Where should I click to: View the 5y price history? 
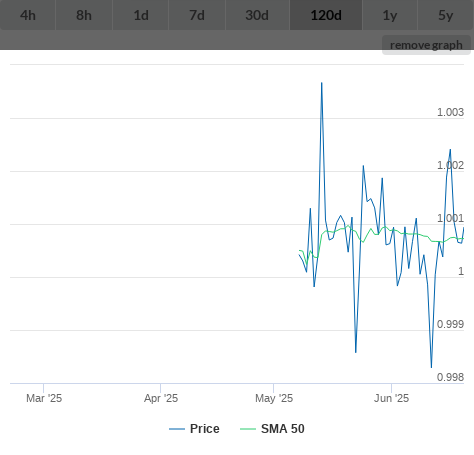[446, 15]
